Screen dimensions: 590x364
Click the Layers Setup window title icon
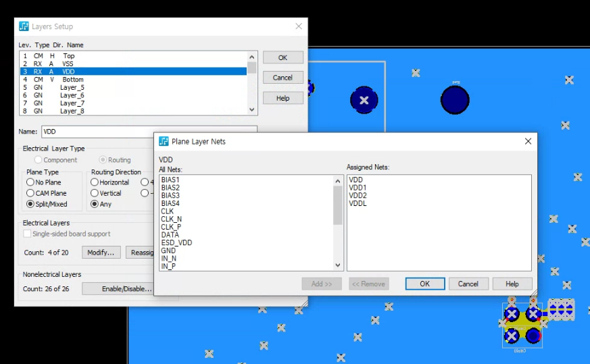[x=24, y=26]
